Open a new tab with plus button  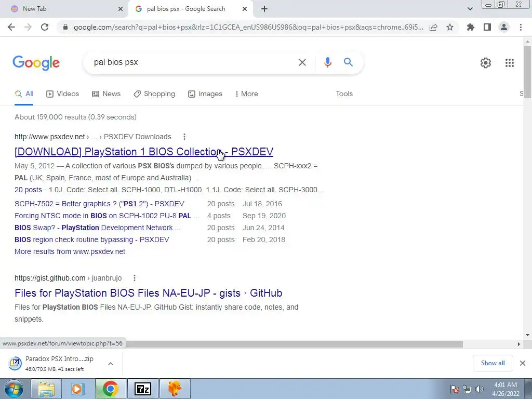(x=264, y=9)
